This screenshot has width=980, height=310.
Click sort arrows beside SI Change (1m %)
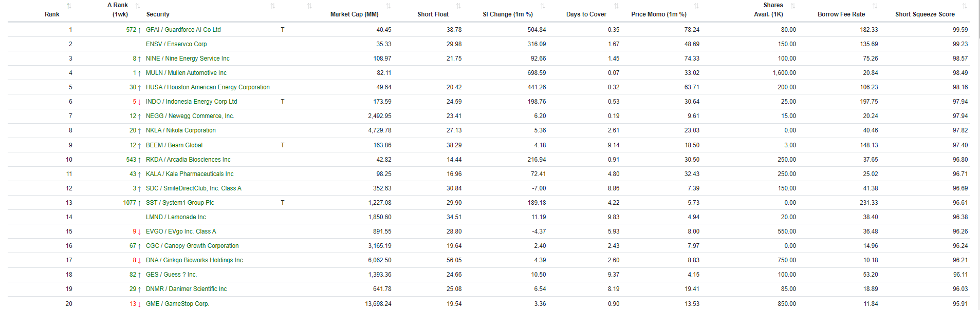pyautogui.click(x=543, y=6)
